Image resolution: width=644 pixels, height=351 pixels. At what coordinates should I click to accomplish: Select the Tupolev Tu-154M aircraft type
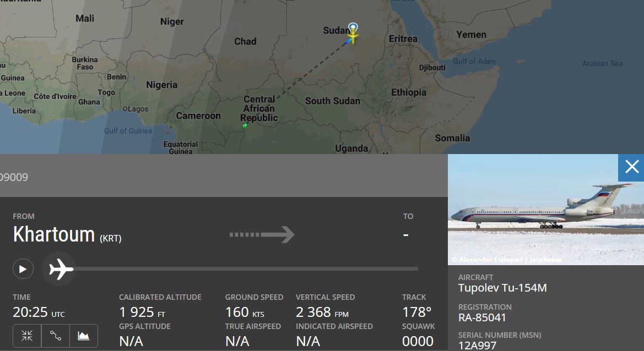(502, 288)
